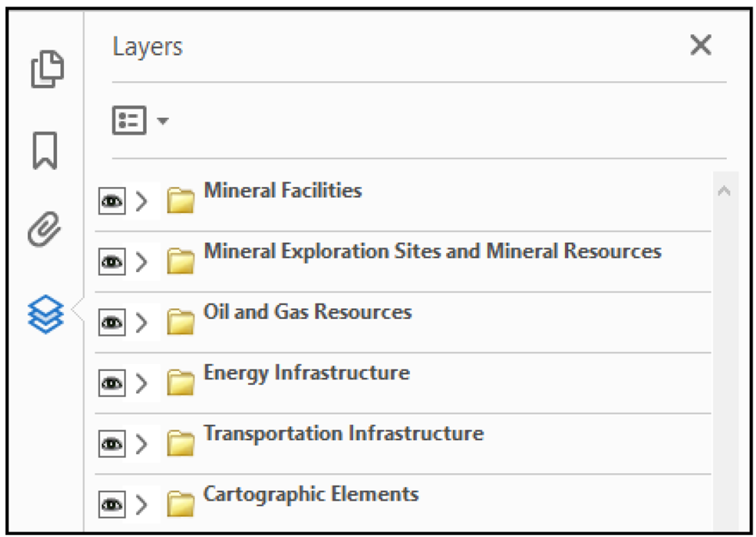Hide the Mineral Facilities layer group
Image resolution: width=756 pixels, height=537 pixels.
[x=112, y=201]
